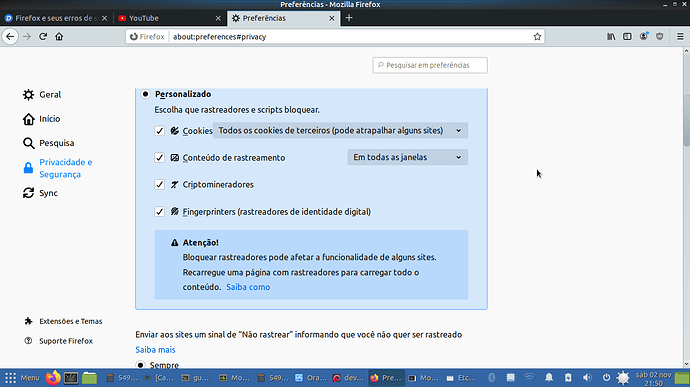The width and height of the screenshot is (690, 387).
Task: Click the page vertical scrollbar thumb
Action: point(686,119)
